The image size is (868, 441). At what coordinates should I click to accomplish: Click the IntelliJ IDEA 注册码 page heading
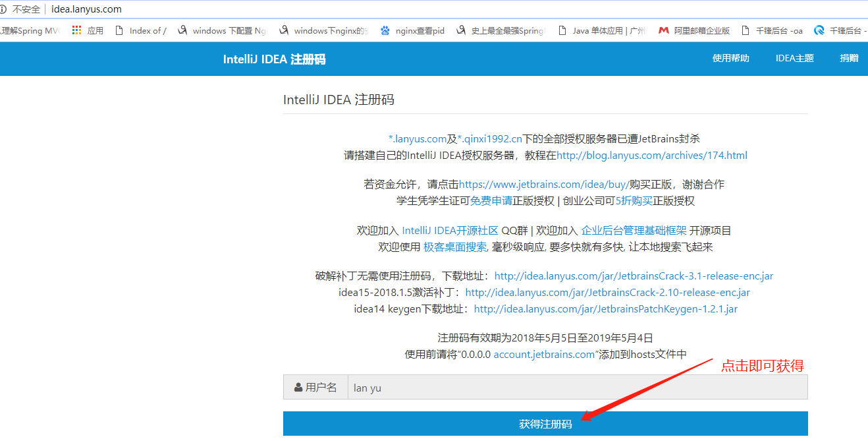pyautogui.click(x=339, y=100)
